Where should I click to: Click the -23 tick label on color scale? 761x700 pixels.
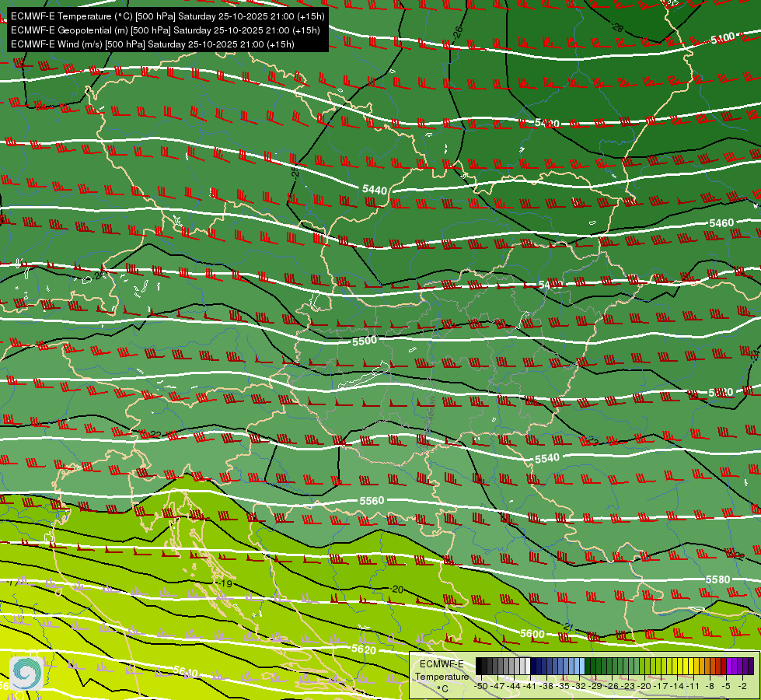tap(628, 686)
